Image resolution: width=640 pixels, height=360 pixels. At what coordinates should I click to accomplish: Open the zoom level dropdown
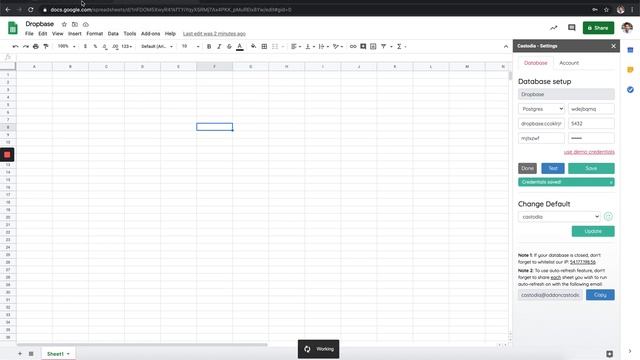tap(67, 47)
